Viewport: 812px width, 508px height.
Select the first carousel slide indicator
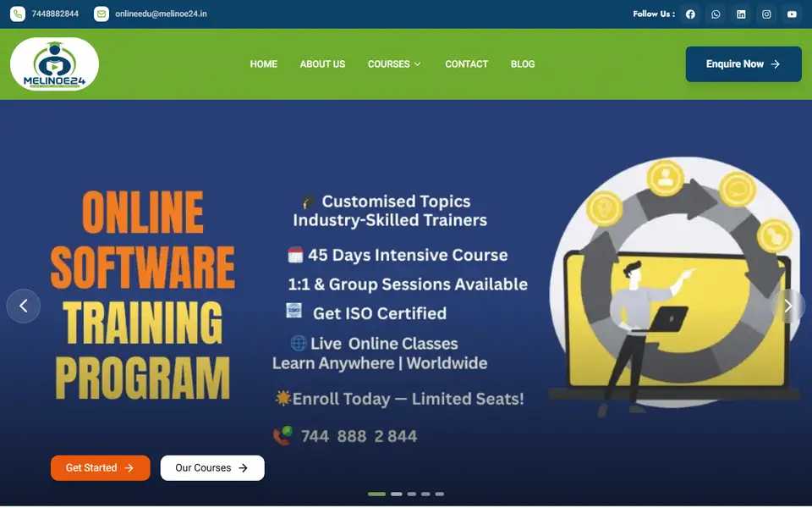coord(376,494)
